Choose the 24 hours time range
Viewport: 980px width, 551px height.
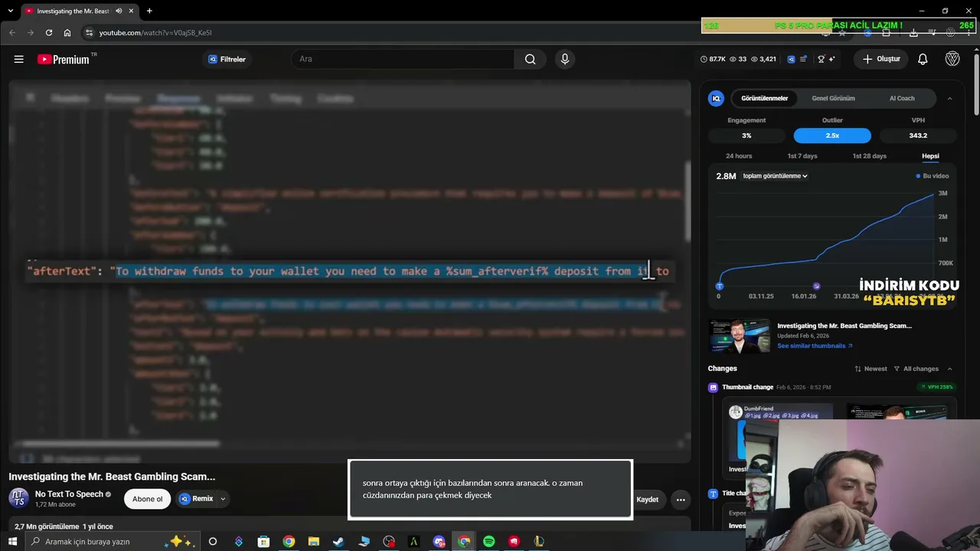739,156
